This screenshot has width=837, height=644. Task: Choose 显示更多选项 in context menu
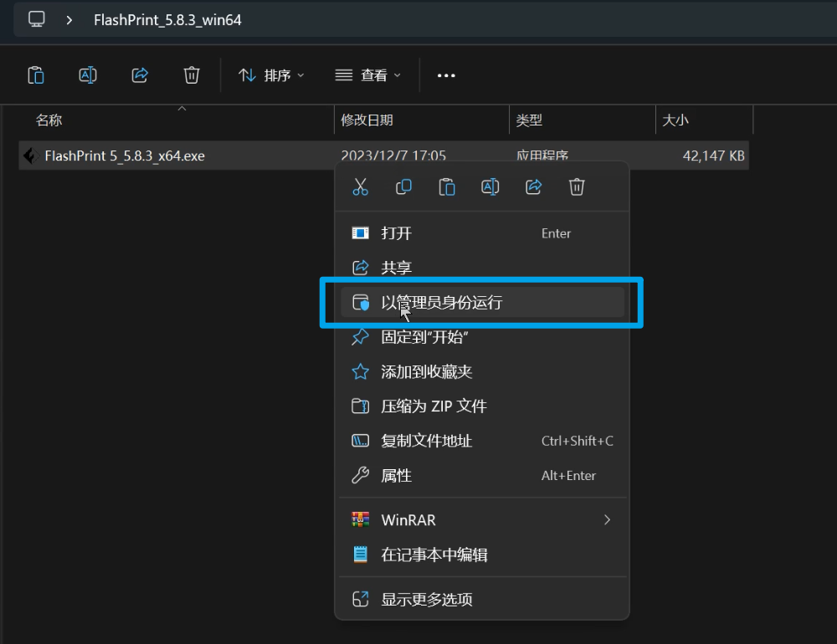(483, 599)
